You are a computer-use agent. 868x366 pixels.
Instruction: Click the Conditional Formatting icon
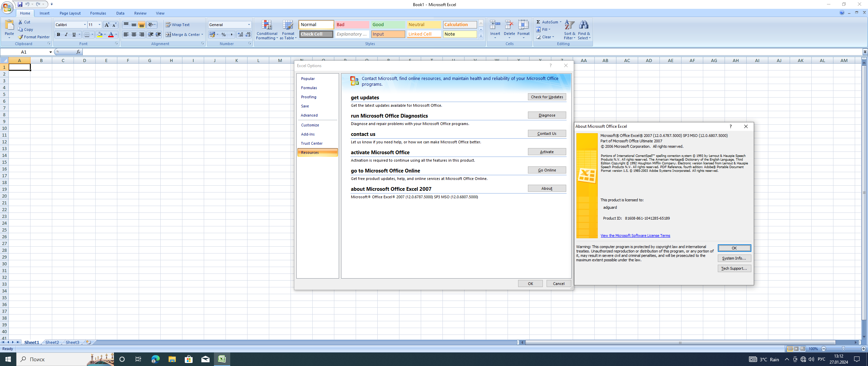pos(267,25)
